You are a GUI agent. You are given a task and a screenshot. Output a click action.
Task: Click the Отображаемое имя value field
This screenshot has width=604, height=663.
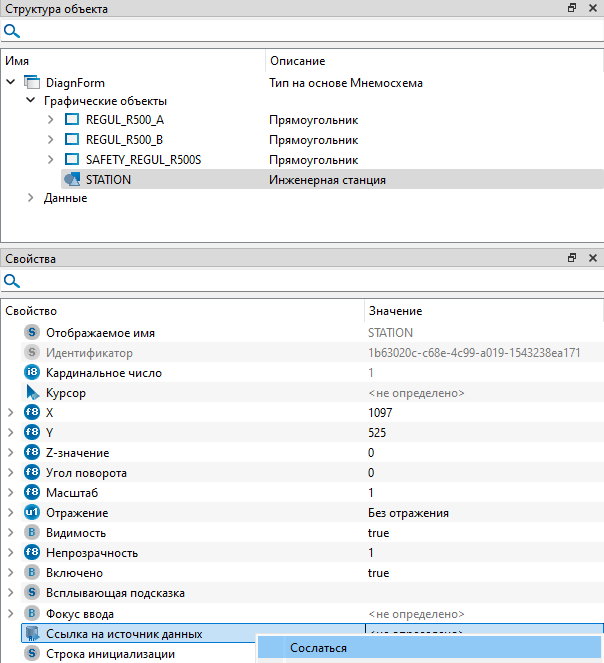point(480,333)
